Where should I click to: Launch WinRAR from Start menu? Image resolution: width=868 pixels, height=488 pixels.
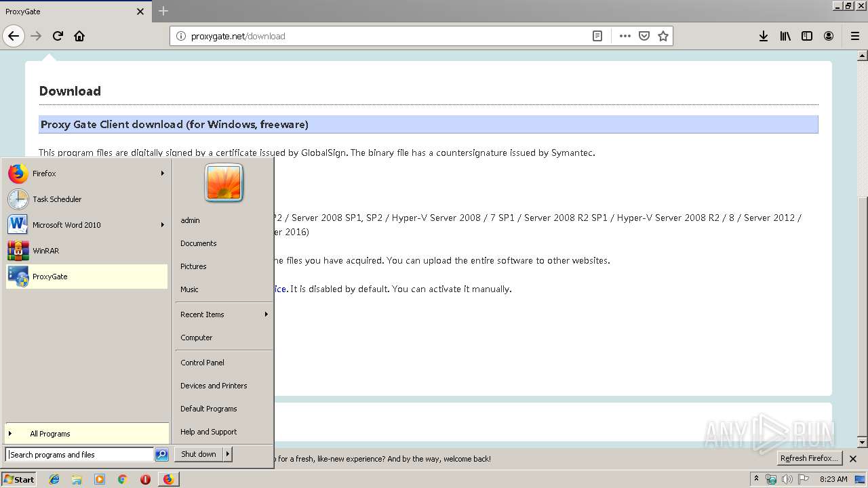[x=86, y=251]
